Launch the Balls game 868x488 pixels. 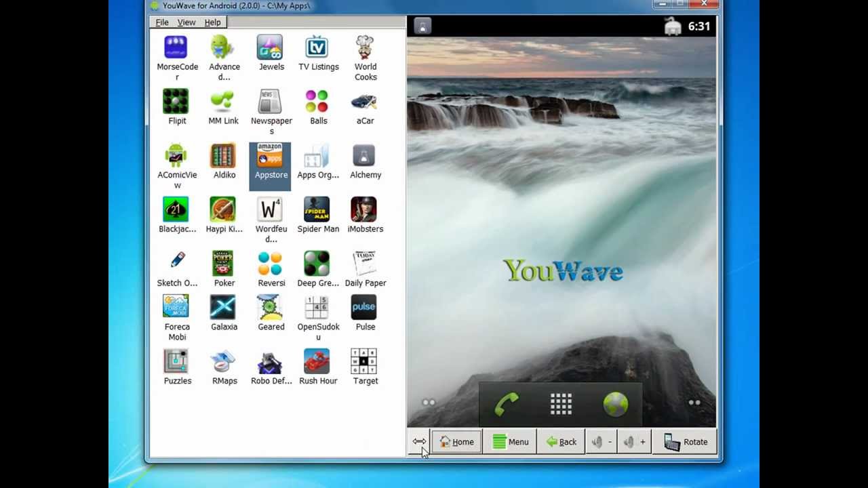[x=317, y=102]
